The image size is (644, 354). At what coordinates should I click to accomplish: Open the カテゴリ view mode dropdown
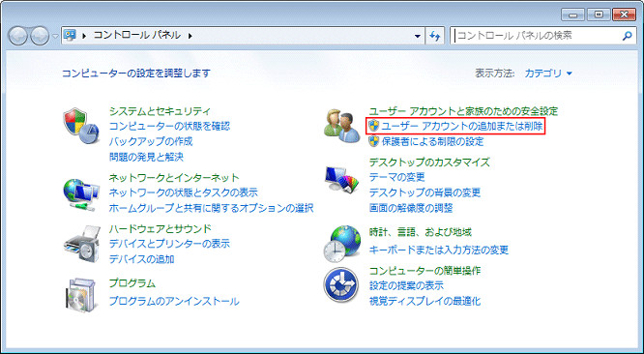(548, 74)
